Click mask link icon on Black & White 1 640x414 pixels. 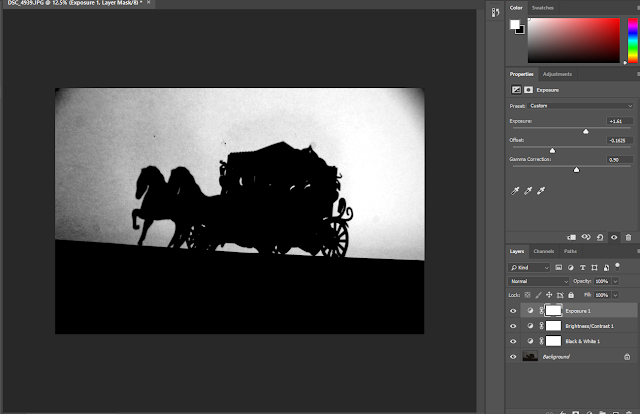point(542,341)
